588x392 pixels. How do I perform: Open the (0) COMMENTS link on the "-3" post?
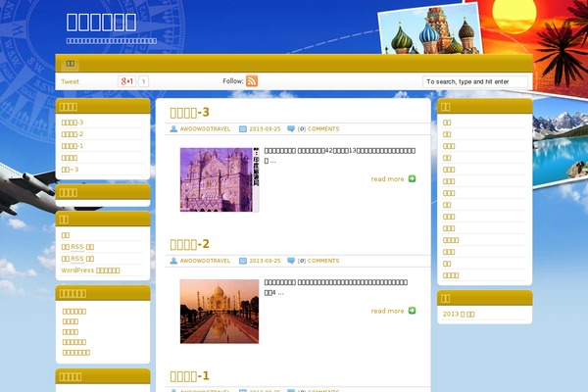318,128
